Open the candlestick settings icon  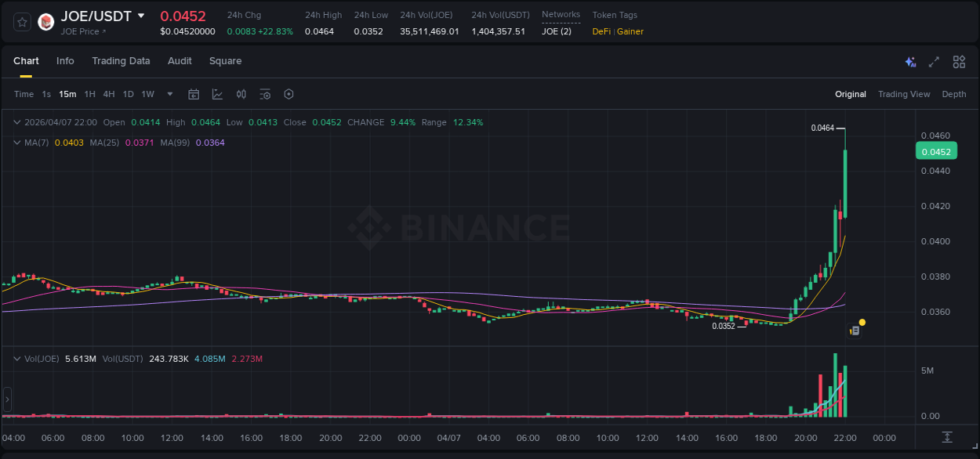click(241, 94)
